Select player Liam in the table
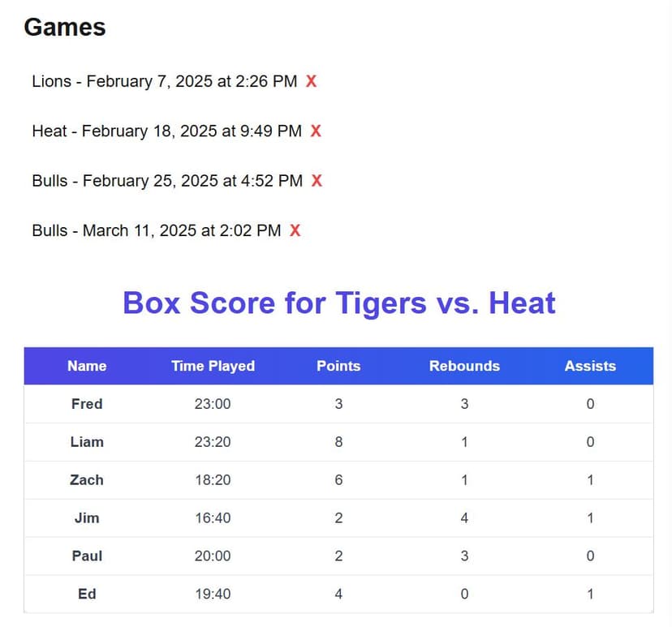 coord(87,442)
